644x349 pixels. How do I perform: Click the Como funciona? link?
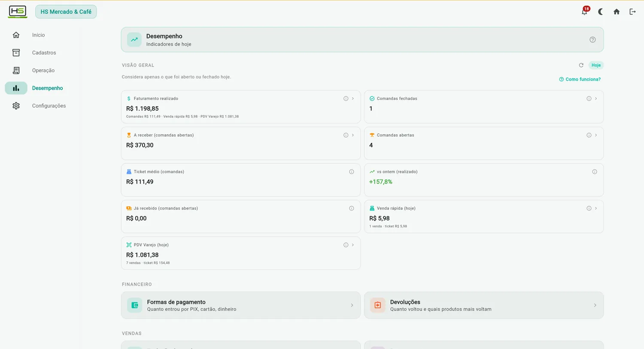tap(580, 79)
